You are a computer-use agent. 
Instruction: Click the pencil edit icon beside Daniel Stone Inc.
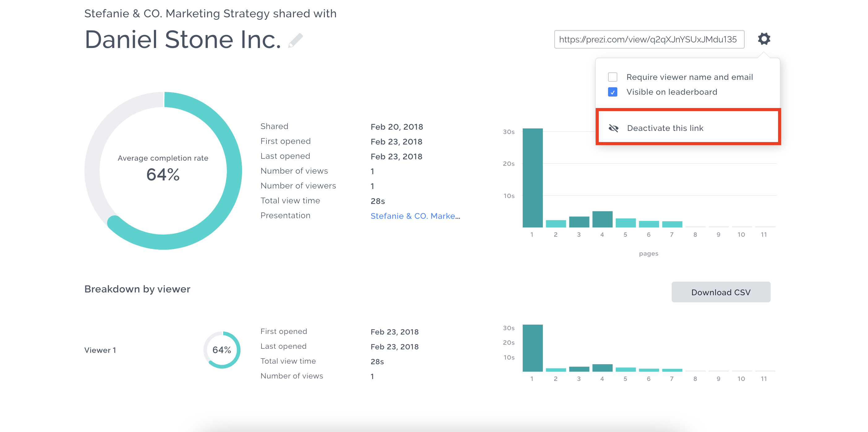coord(296,41)
